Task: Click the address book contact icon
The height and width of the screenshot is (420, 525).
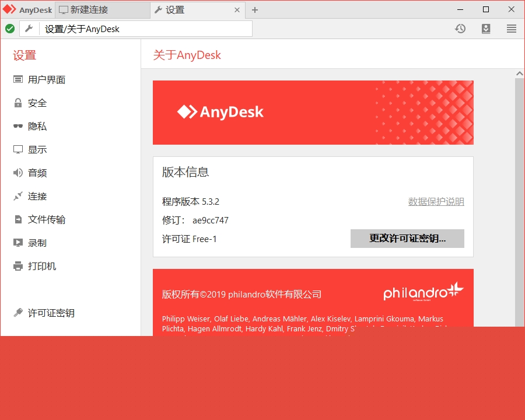Action: (486, 28)
